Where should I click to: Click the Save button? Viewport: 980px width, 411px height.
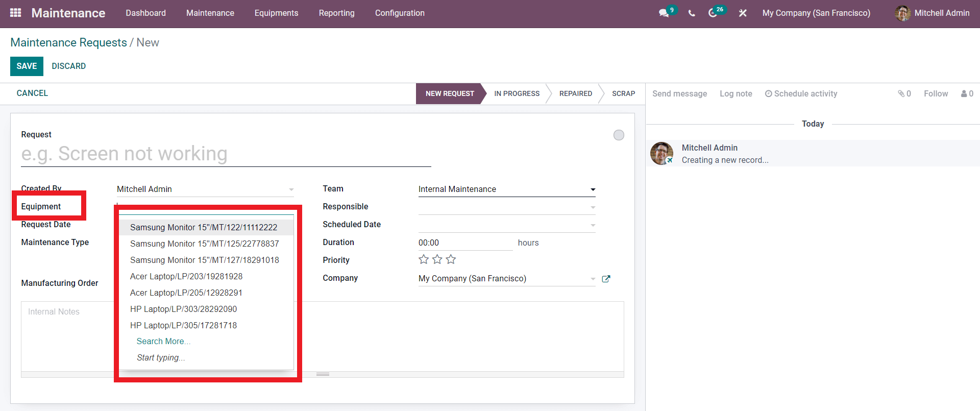pyautogui.click(x=27, y=66)
